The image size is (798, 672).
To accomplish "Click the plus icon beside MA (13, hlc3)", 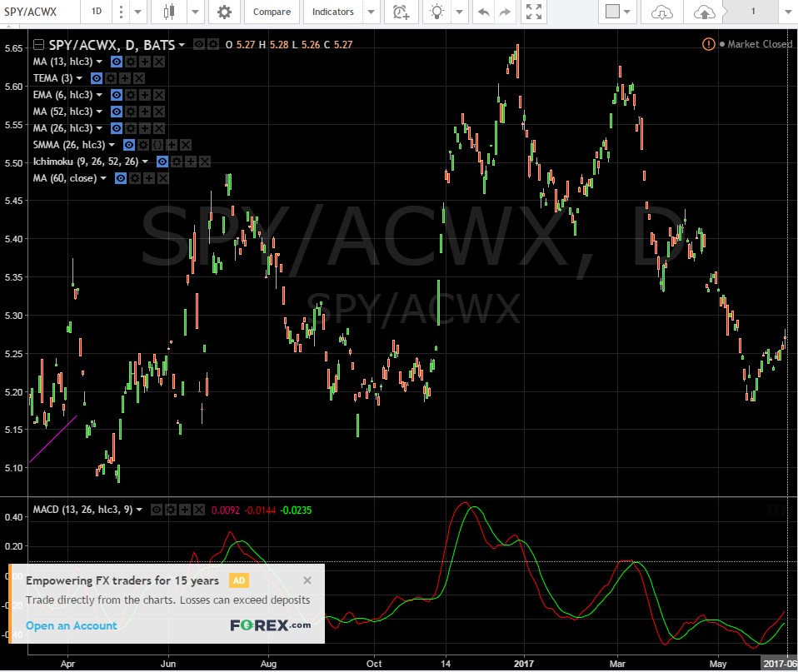I will (x=145, y=62).
